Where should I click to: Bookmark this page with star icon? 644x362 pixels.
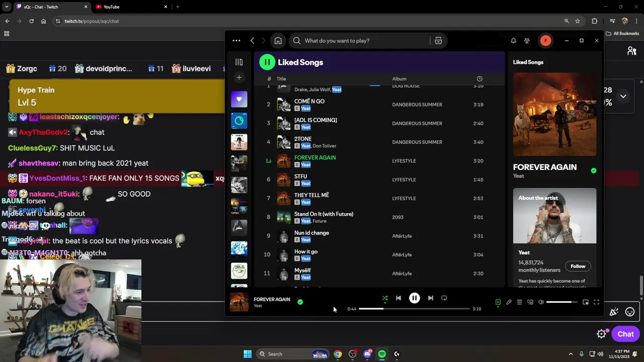click(x=578, y=21)
